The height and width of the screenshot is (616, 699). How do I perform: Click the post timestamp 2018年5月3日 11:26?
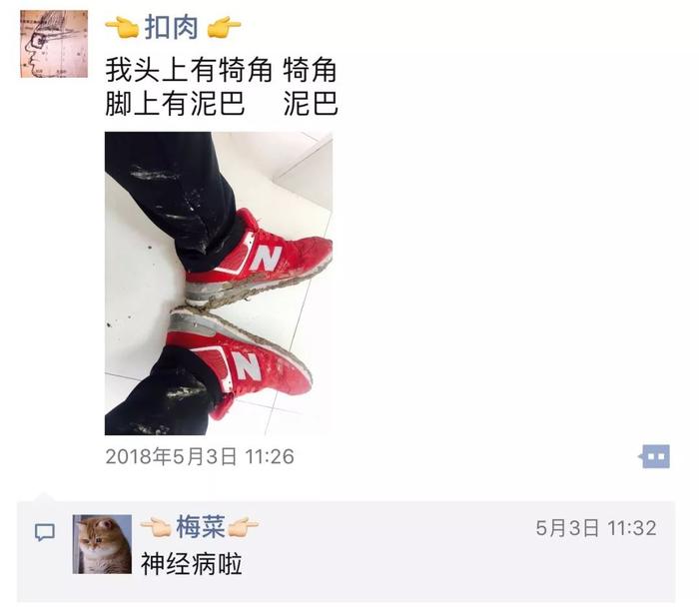coord(200,456)
